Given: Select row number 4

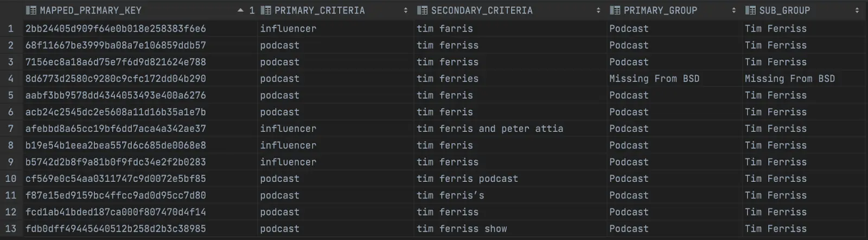Looking at the screenshot, I should (10, 79).
